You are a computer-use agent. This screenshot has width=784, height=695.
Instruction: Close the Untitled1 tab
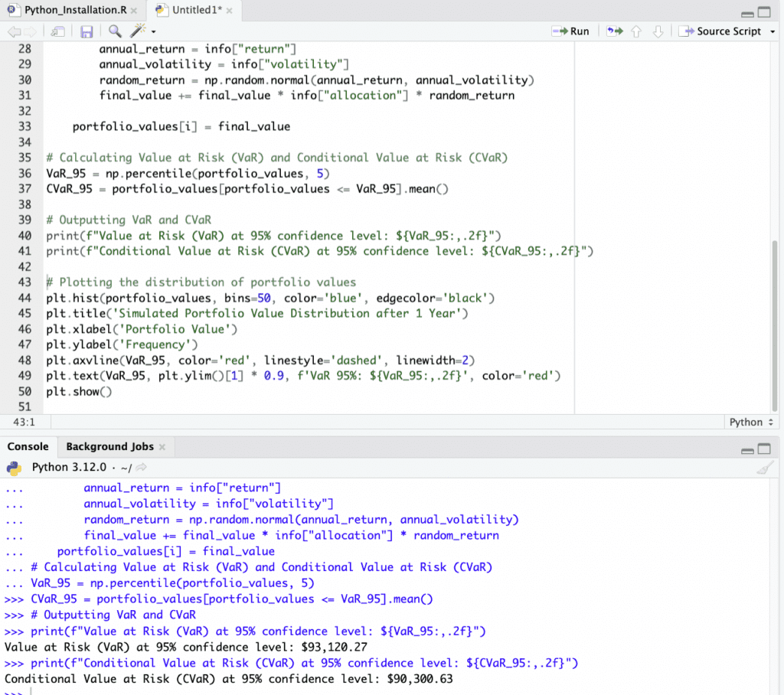[x=228, y=11]
